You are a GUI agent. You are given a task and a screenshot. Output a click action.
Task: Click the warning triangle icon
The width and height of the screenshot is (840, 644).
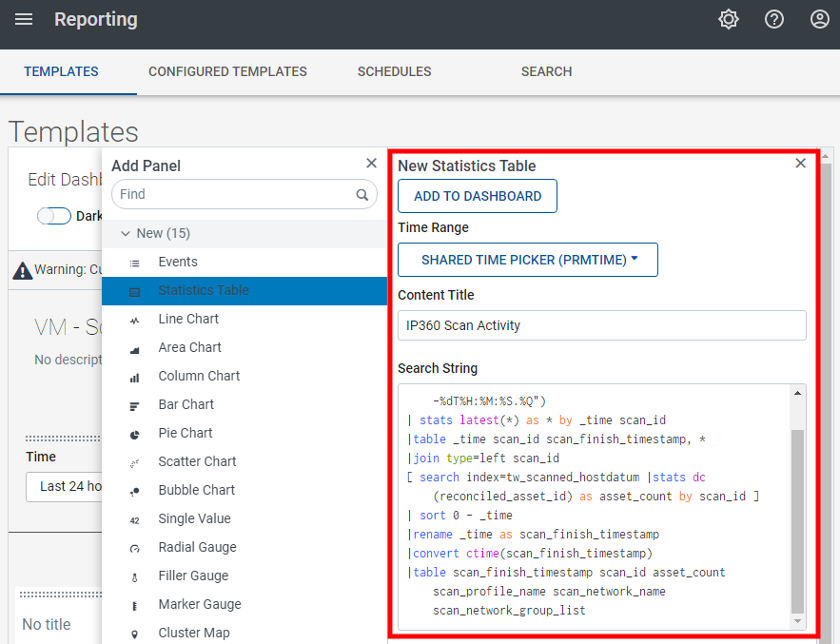coord(22,270)
